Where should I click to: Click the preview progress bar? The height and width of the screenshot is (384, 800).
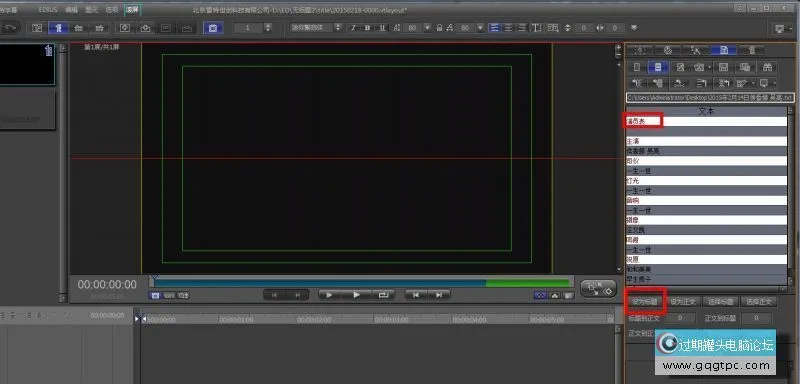point(362,283)
